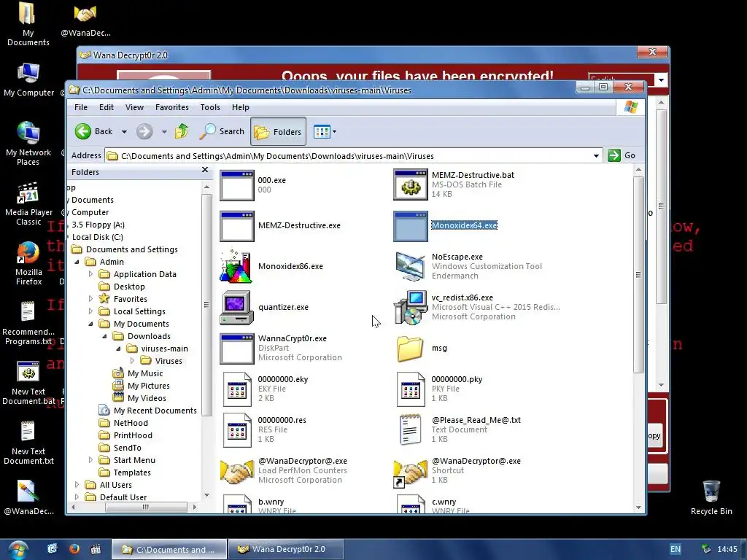Collapse the Downloads tree node
Viewport: 747px width, 560px height.
point(105,336)
